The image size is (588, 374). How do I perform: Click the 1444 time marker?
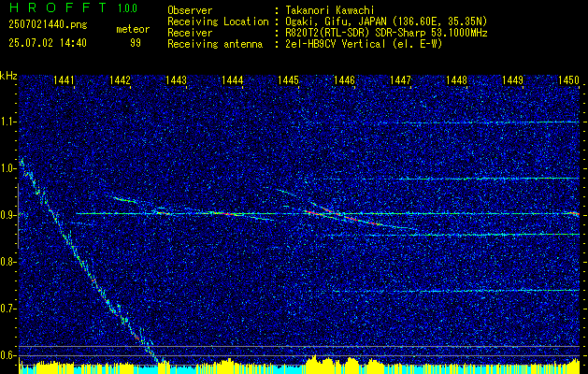[232, 79]
